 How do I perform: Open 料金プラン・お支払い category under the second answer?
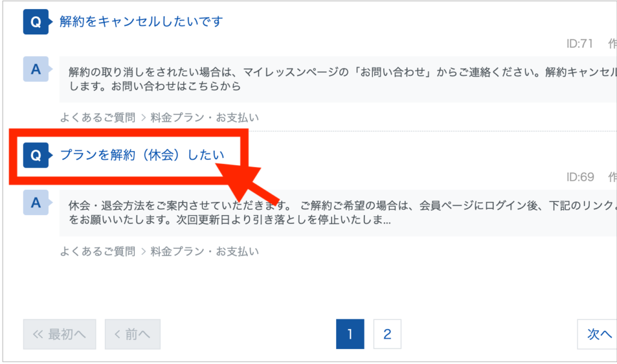(204, 251)
